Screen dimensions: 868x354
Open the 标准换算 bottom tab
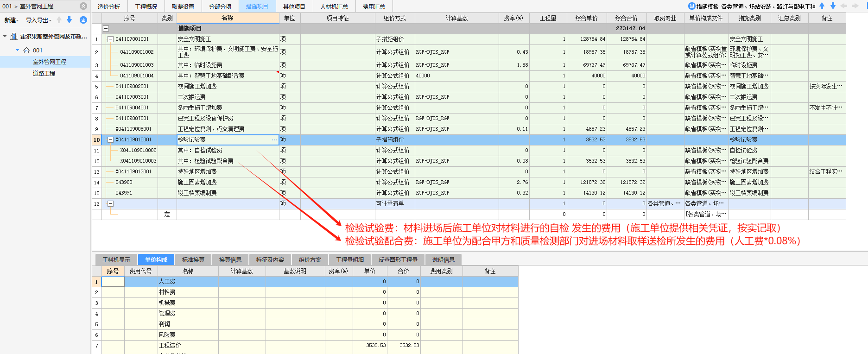[193, 259]
